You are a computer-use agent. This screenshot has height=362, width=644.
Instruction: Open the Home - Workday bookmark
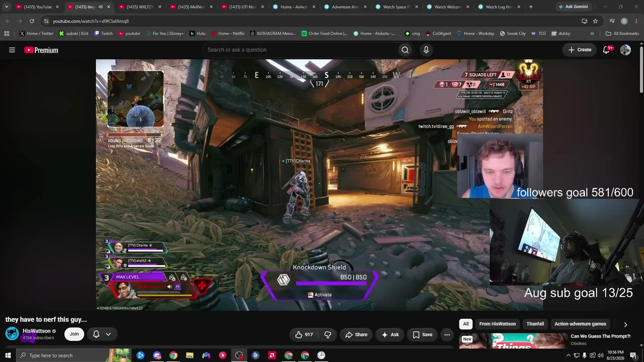[x=475, y=34]
